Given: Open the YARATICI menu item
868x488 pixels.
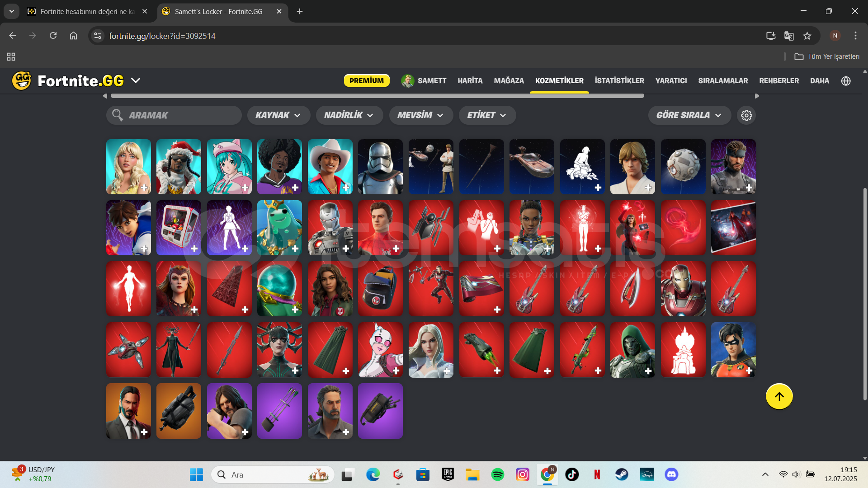Looking at the screenshot, I should (x=671, y=81).
